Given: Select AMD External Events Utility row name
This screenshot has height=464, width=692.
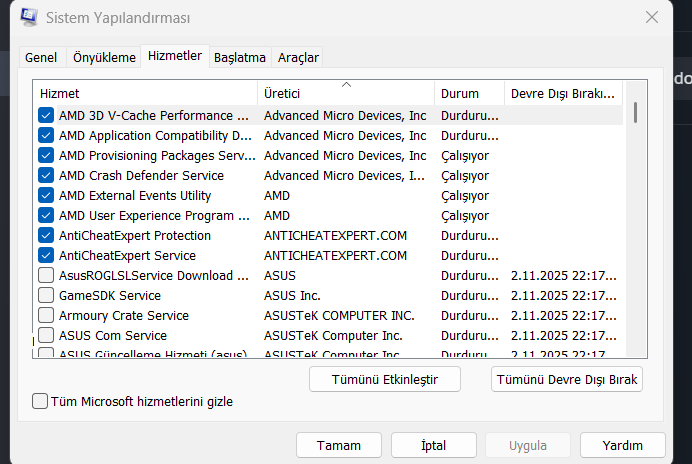Looking at the screenshot, I should point(135,196).
